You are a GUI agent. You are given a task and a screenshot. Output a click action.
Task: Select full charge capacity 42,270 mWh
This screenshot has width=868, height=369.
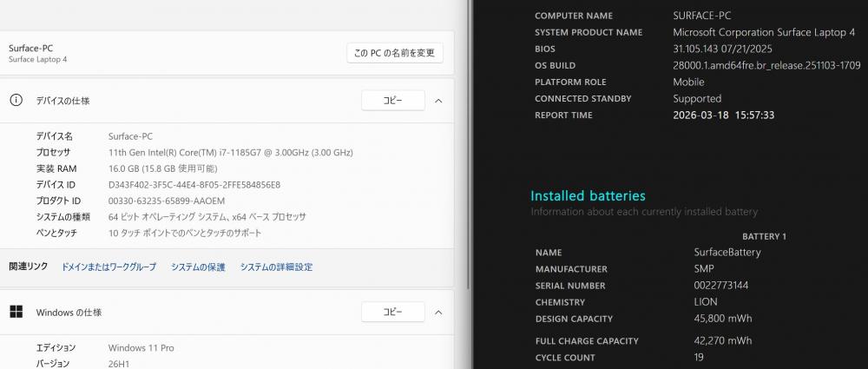pos(723,340)
